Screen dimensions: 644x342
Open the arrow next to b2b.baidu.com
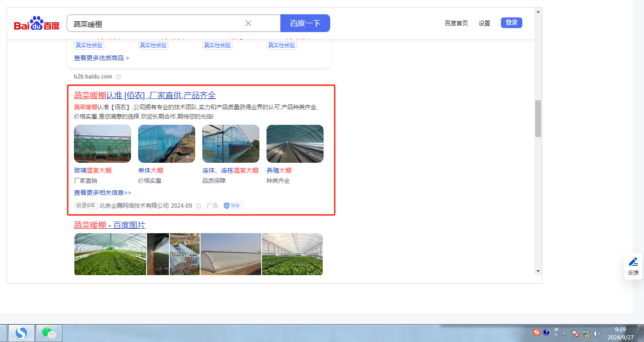pyautogui.click(x=119, y=77)
